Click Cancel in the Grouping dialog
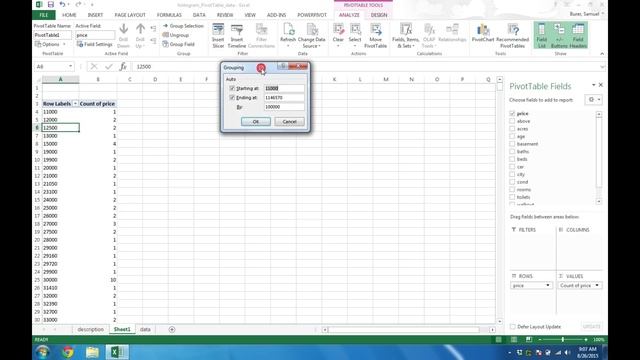Screen dimensions: 640x360 coord(289,122)
